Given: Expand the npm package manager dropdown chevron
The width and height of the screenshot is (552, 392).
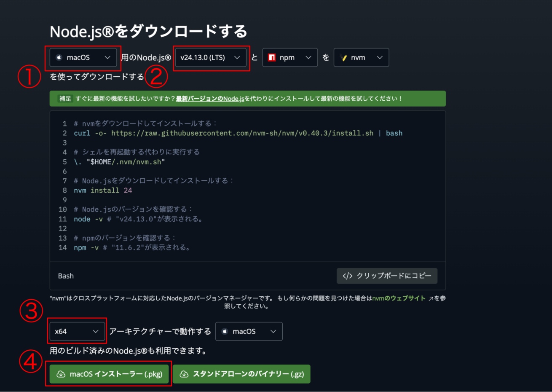Looking at the screenshot, I should click(x=308, y=58).
